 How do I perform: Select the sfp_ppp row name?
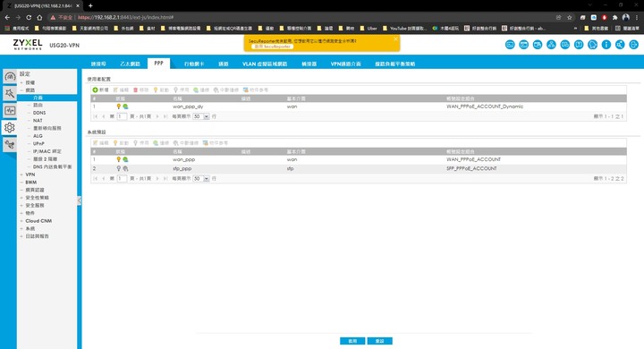point(182,168)
